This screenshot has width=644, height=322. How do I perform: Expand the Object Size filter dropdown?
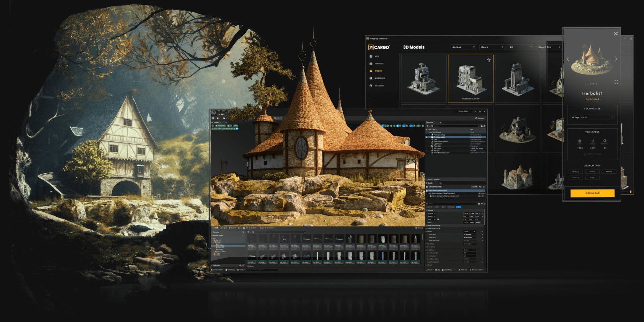pyautogui.click(x=549, y=47)
